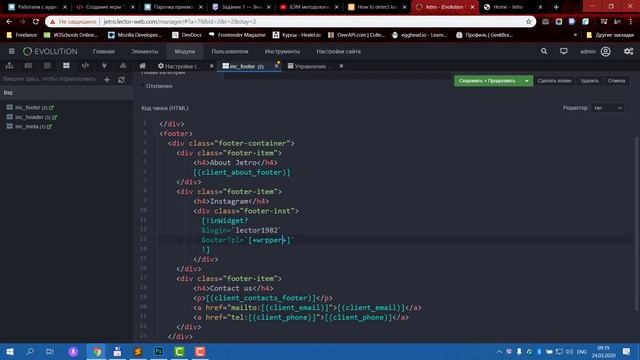Open the Windows Start menu
This screenshot has width=640, height=360.
[10, 352]
